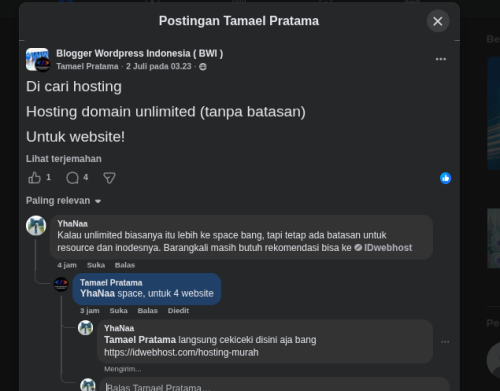
Task: Open options dots beside YhaNaa's reply
Action: [x=445, y=342]
